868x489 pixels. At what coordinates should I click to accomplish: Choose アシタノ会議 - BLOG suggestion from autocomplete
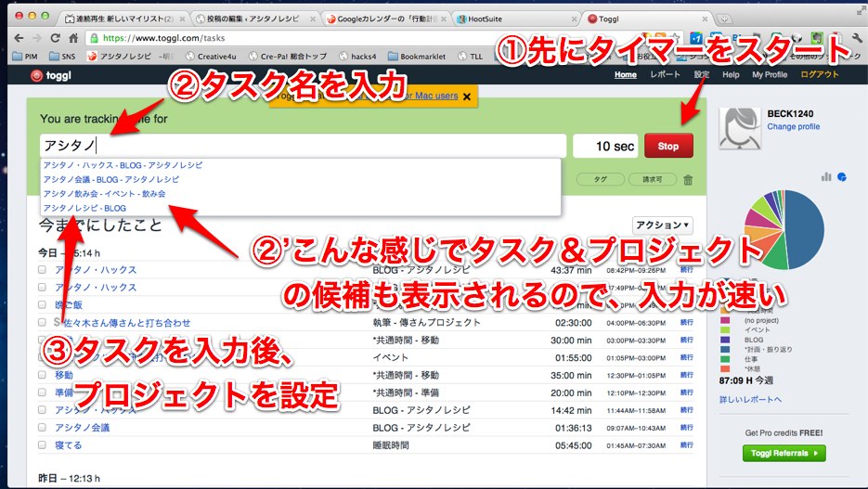click(x=111, y=179)
